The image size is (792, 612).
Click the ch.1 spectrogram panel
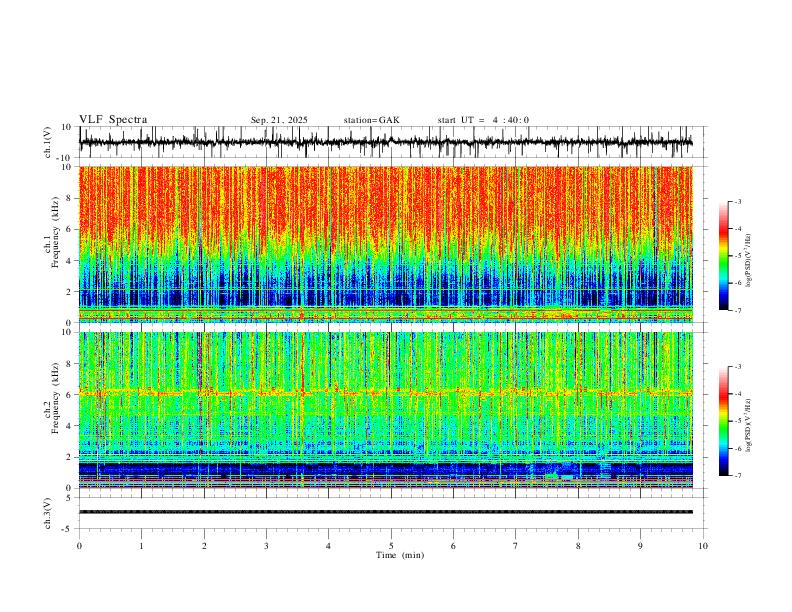(x=386, y=244)
